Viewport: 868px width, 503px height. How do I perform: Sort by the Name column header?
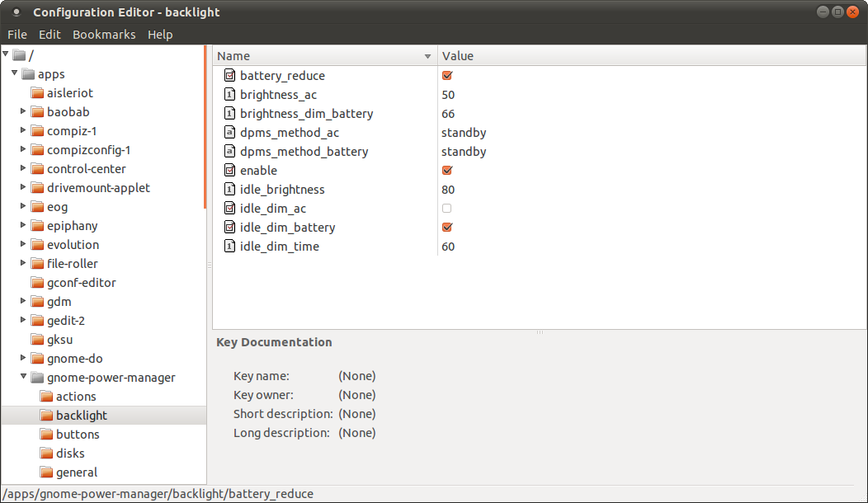323,56
